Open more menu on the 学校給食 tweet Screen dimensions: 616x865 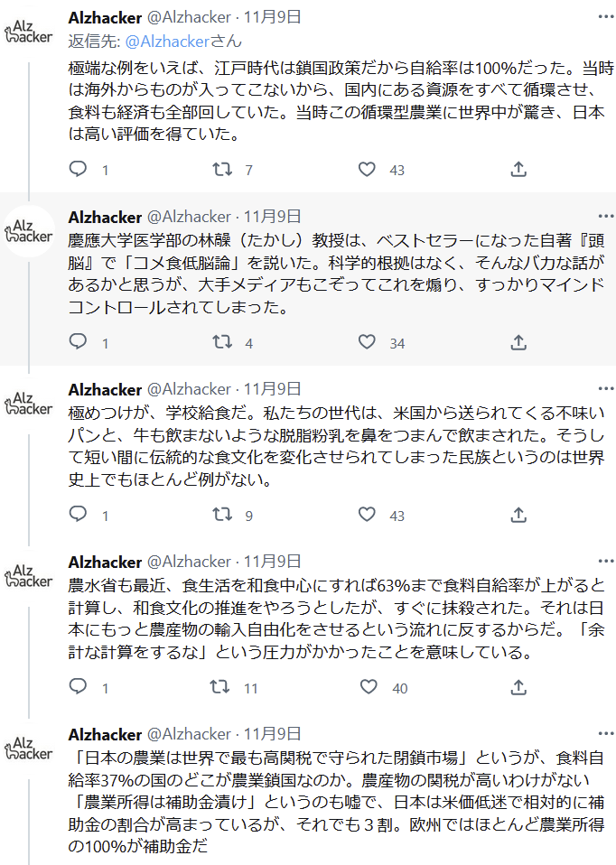tap(605, 389)
